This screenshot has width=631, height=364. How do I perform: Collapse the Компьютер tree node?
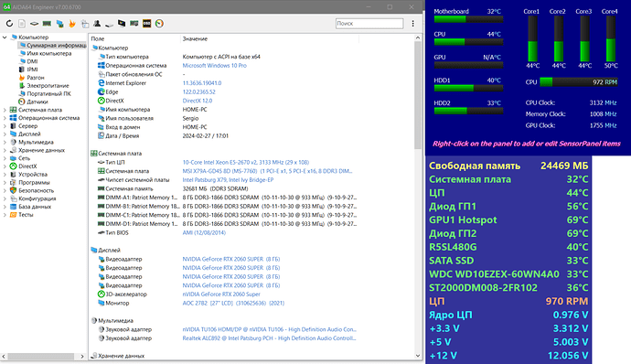[x=5, y=37]
